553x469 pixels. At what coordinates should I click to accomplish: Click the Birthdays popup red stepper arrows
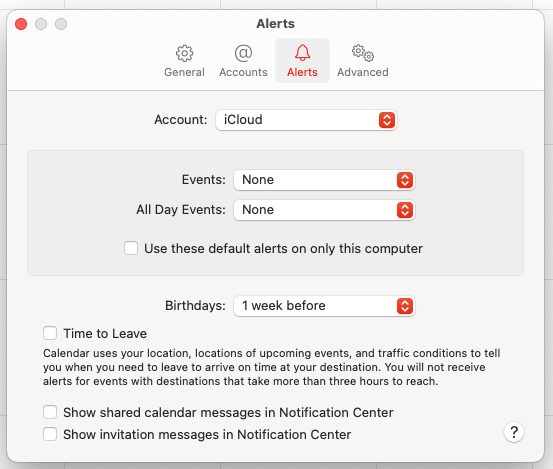405,306
